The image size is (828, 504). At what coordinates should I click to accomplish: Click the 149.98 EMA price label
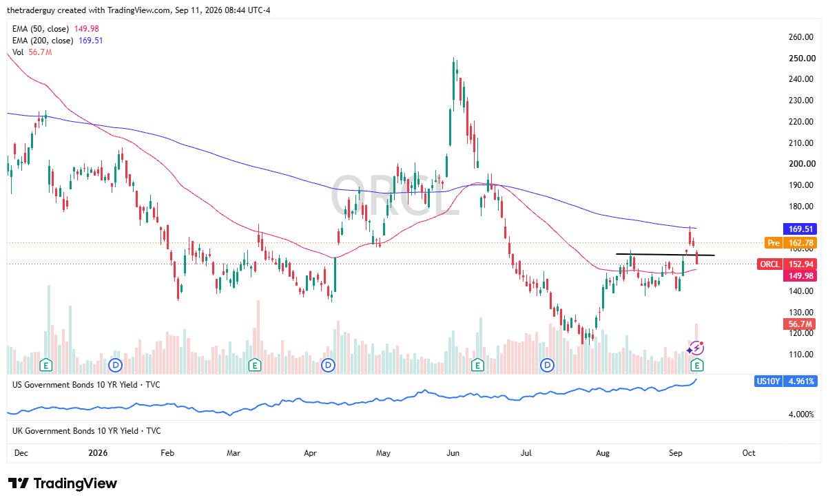tap(799, 275)
